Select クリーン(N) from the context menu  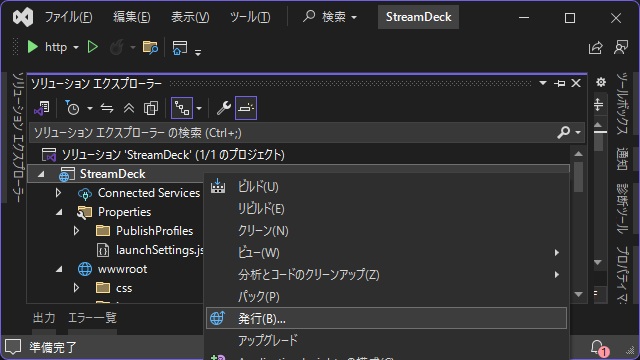[x=386, y=231]
